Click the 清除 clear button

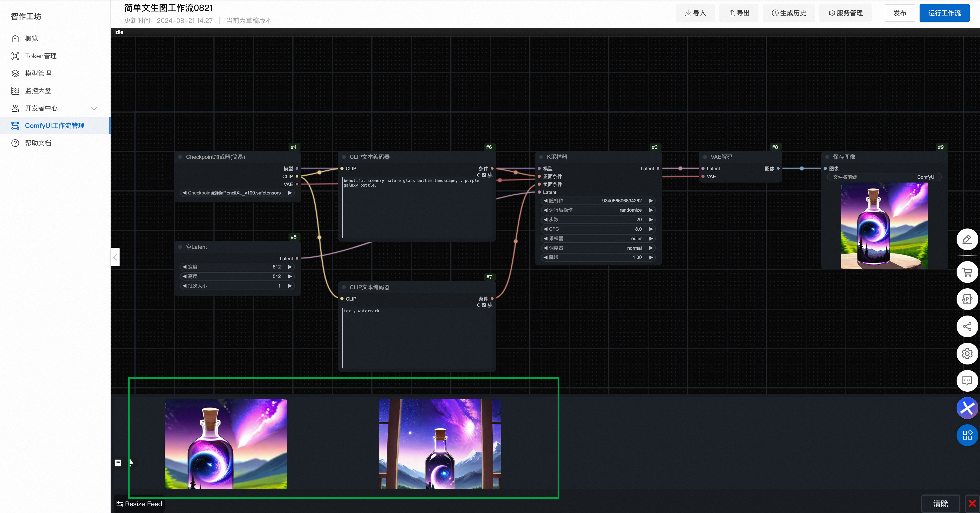tap(941, 503)
